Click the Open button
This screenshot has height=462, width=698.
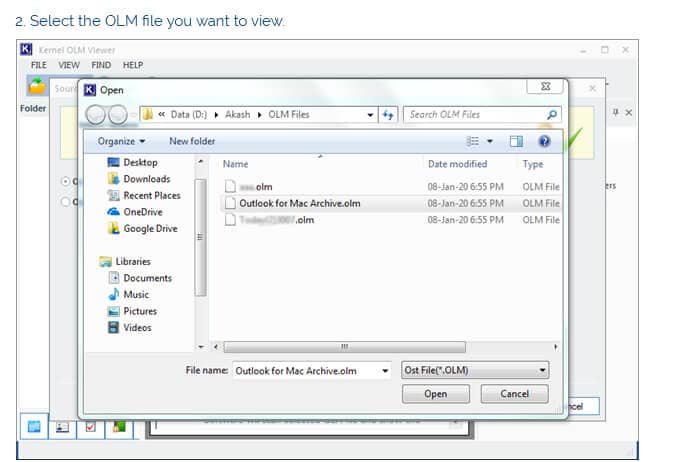point(435,394)
